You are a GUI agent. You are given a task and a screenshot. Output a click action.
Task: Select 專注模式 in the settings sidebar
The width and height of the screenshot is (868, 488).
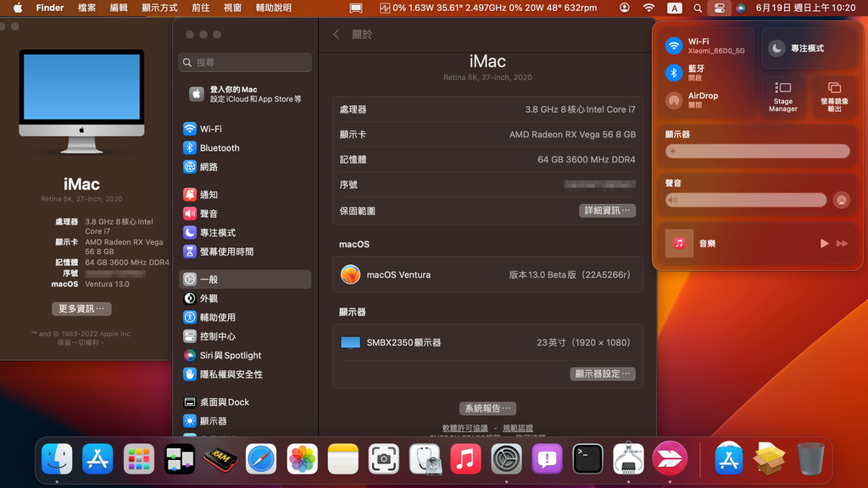tap(245, 232)
